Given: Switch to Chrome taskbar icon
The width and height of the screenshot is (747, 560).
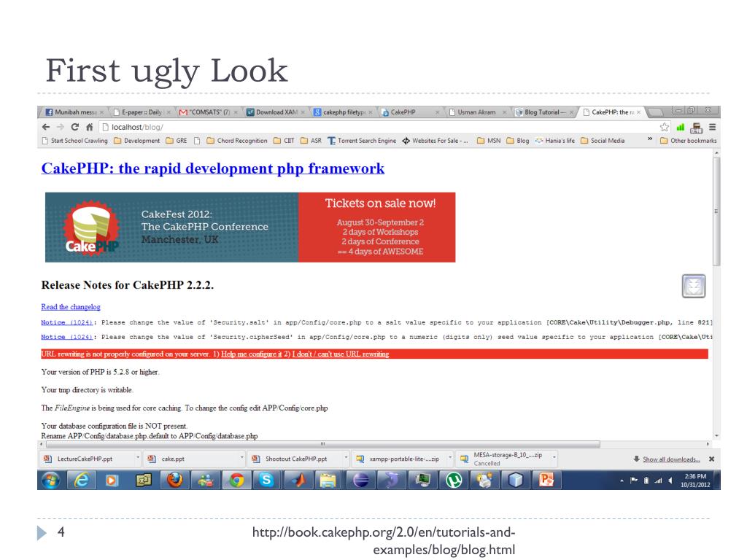Looking at the screenshot, I should [x=236, y=481].
